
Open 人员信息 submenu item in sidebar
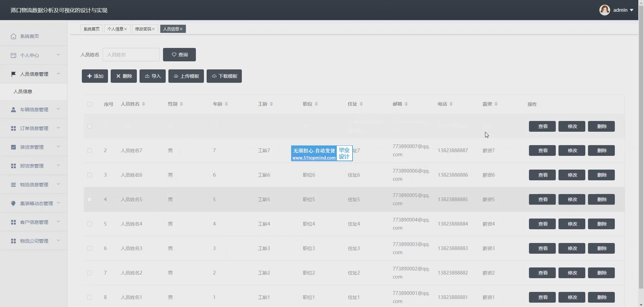tap(34, 91)
